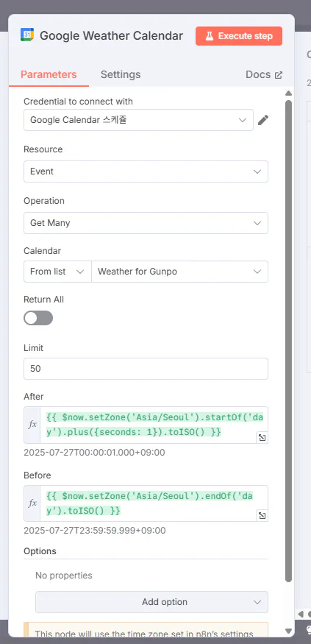Open the Operation dropdown showing Get Many
The image size is (311, 644).
[x=146, y=223]
